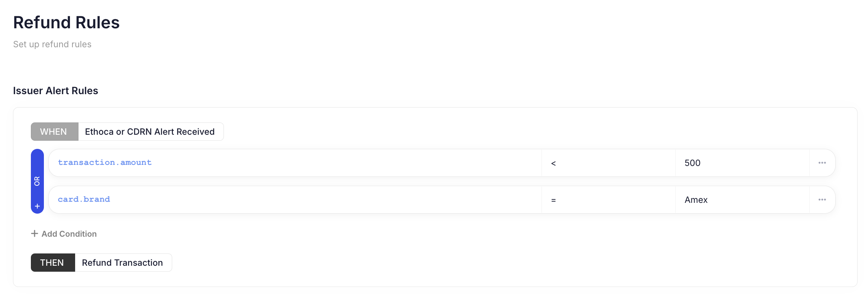This screenshot has height=297, width=868.
Task: Change the equals operator dropdown
Action: pyautogui.click(x=608, y=200)
